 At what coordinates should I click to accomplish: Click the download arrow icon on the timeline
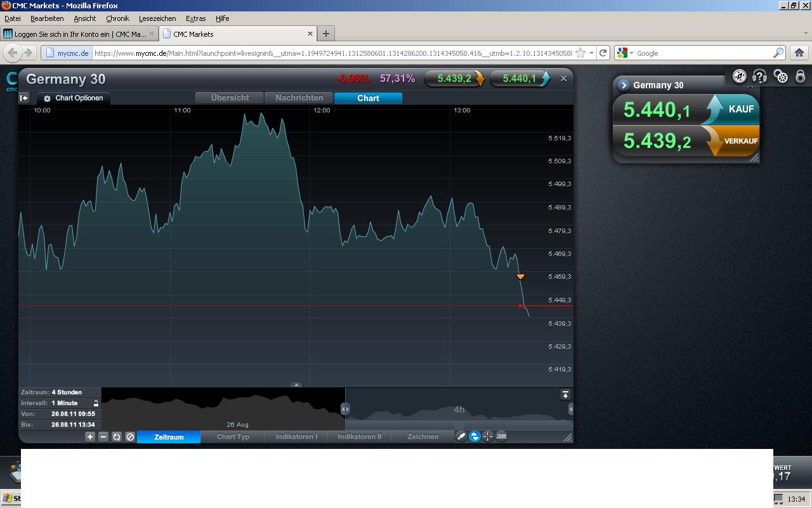565,395
